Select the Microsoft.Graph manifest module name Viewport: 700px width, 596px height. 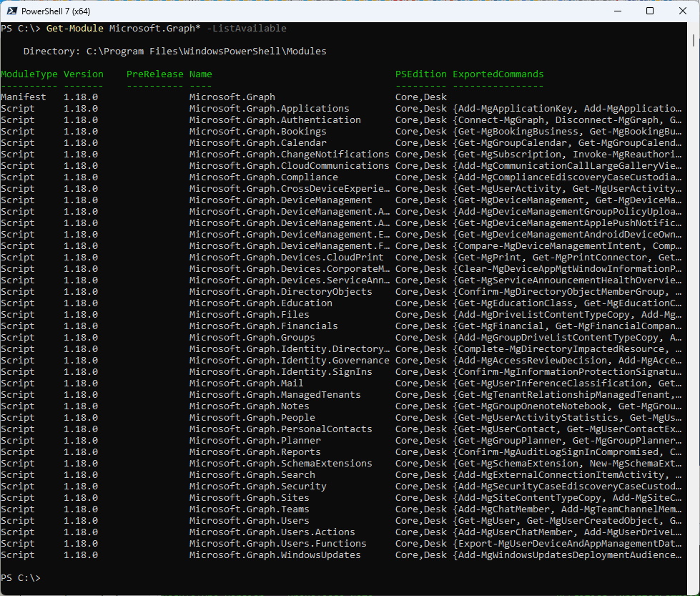coord(232,97)
